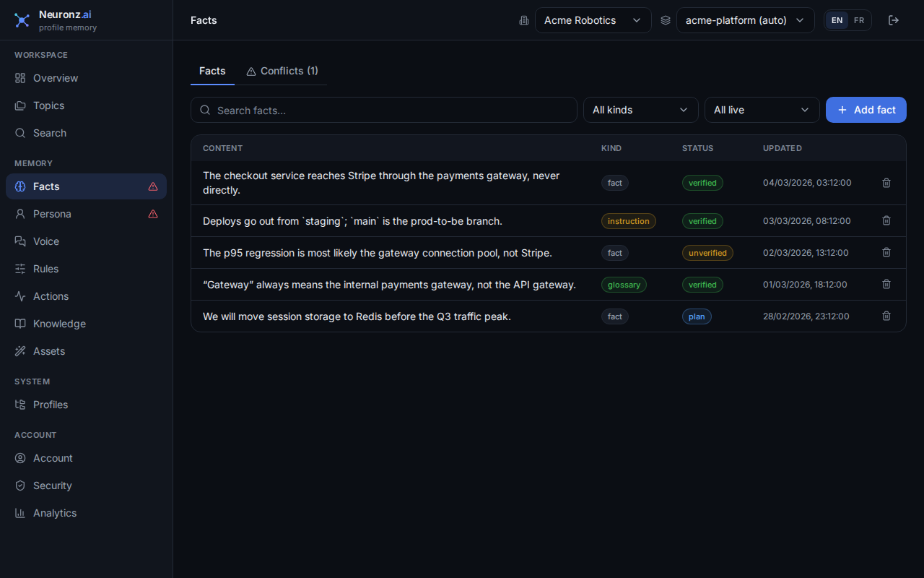Delete the staging deploys instruction row

tap(886, 220)
